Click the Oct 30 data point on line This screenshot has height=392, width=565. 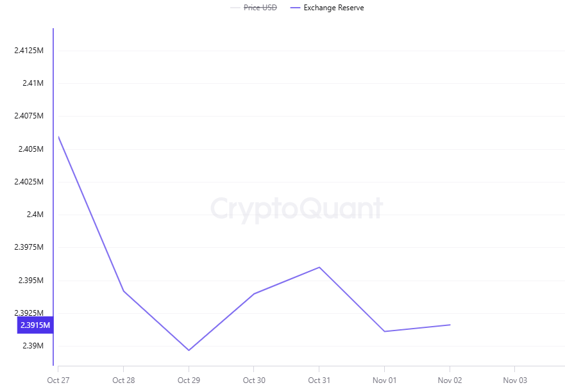pyautogui.click(x=254, y=294)
